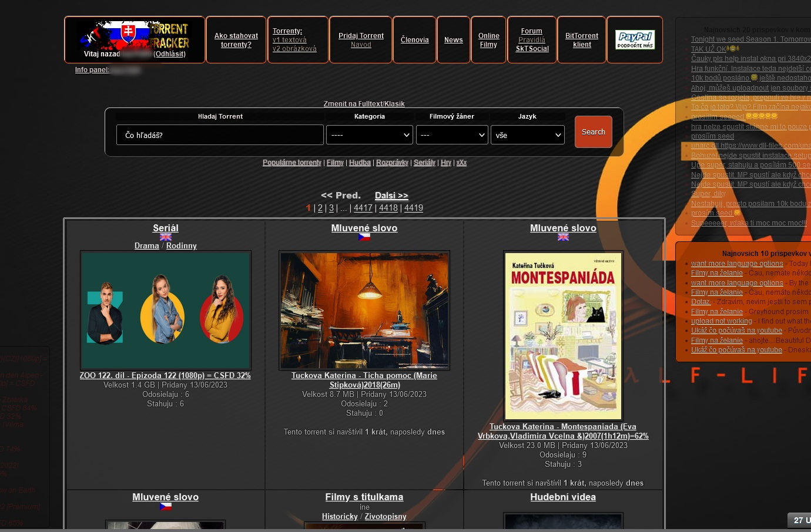Open Tuckova Katerina - Montespaniada title link
Viewport: 811px width, 532px height.
(563, 432)
